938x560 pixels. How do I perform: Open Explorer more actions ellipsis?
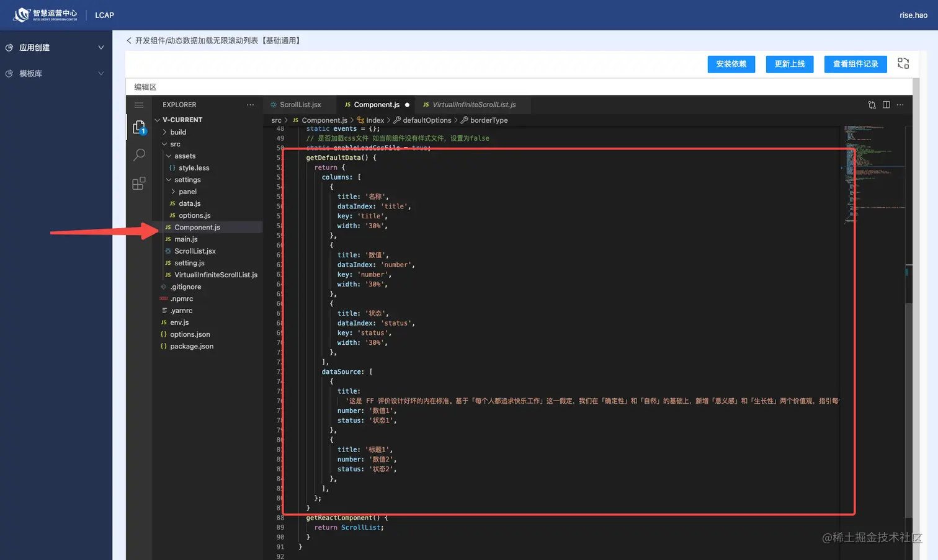(x=250, y=105)
